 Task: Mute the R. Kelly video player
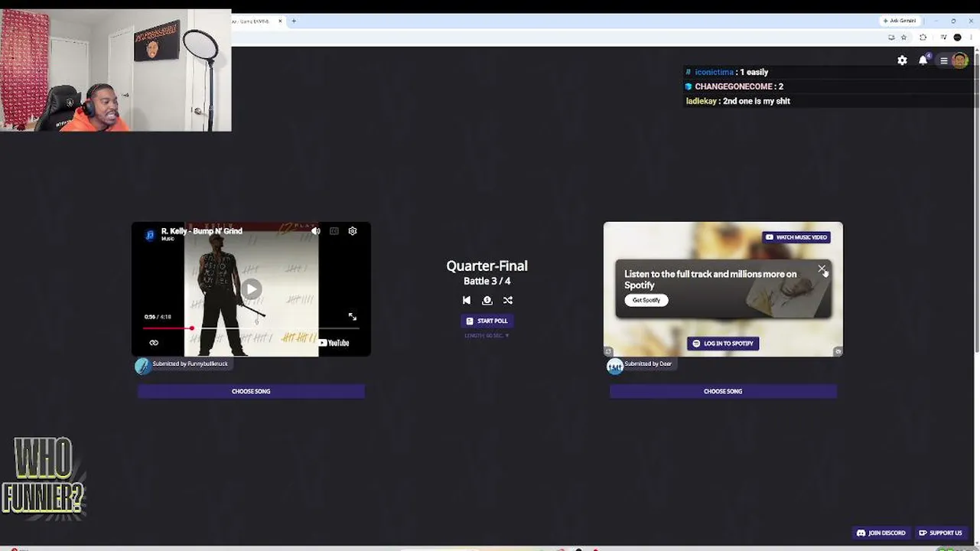click(x=316, y=231)
